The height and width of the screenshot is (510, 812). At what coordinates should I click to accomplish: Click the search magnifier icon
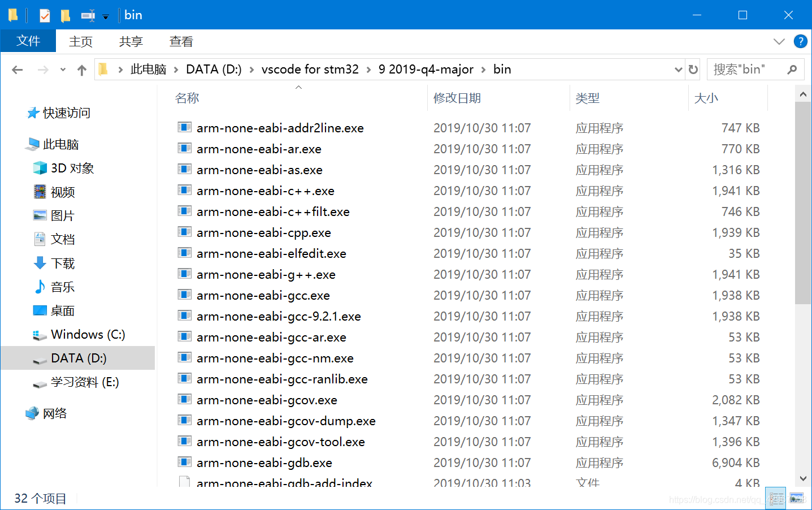pos(792,70)
